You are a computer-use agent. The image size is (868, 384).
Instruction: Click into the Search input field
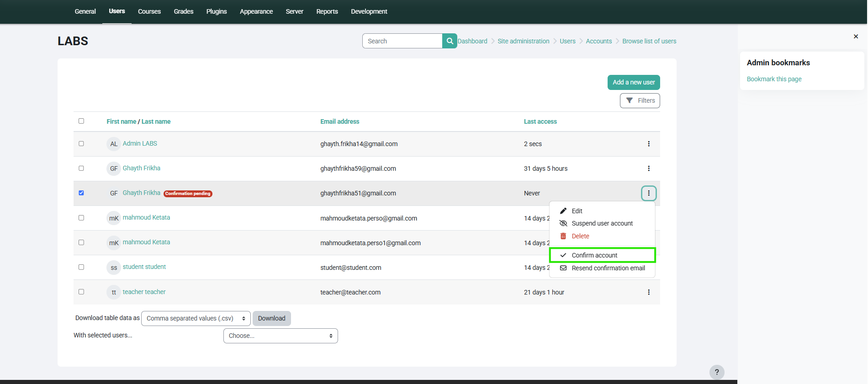(402, 41)
